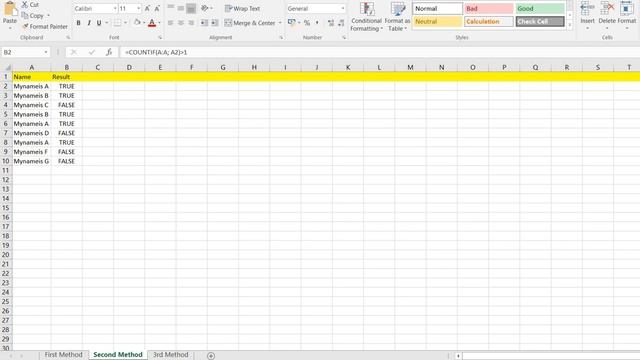The height and width of the screenshot is (360, 640).
Task: Click the Insert Function fx icon
Action: (x=109, y=52)
